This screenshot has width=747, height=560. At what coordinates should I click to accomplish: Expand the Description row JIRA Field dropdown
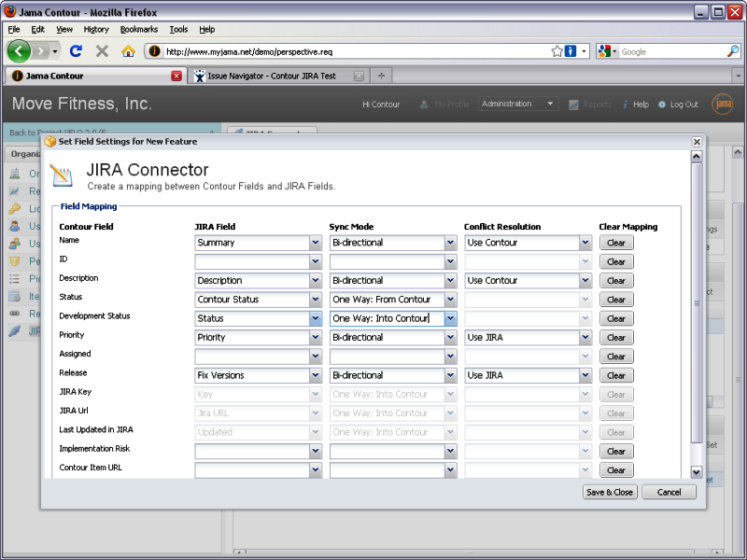tap(315, 281)
